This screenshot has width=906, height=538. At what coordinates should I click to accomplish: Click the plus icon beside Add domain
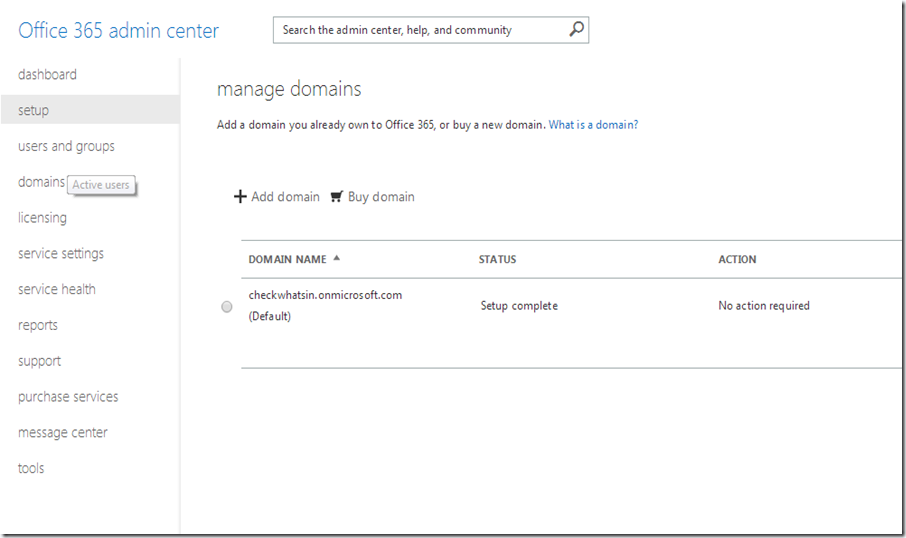pyautogui.click(x=240, y=197)
